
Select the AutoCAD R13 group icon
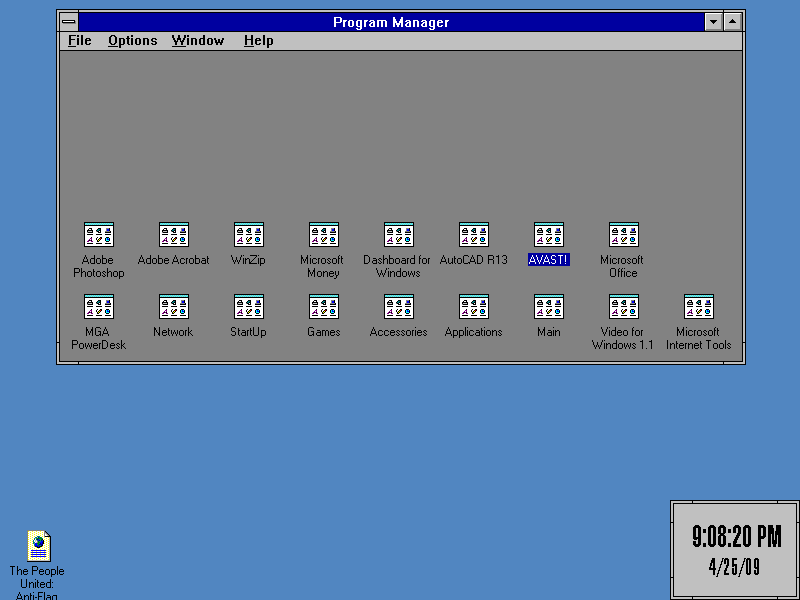click(x=474, y=235)
